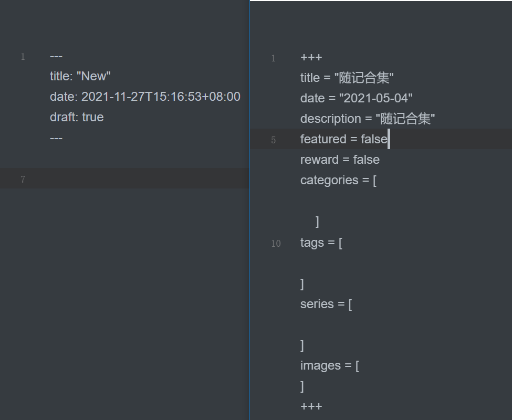Image resolution: width=512 pixels, height=420 pixels.
Task: Click the "featured = false" line
Action: pos(343,140)
